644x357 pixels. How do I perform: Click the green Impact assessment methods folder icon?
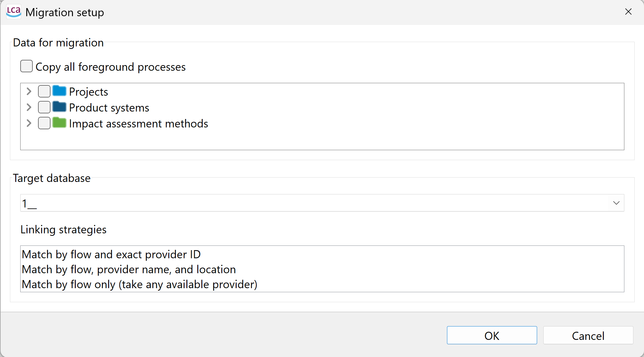(x=59, y=123)
